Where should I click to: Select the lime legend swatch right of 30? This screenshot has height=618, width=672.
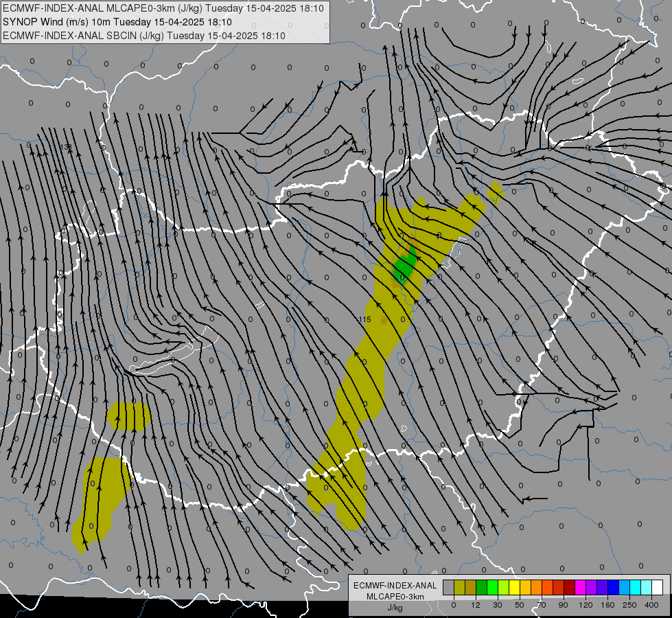click(x=504, y=587)
